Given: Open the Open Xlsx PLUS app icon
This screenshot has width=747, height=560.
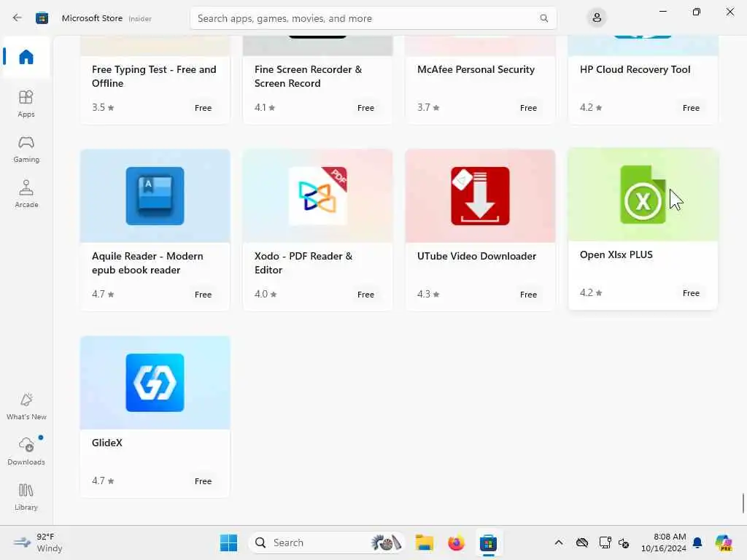Looking at the screenshot, I should point(643,194).
